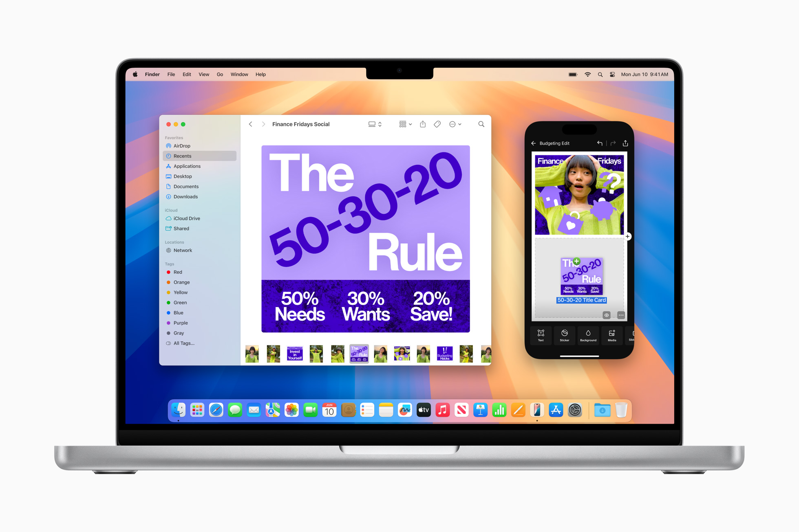Click the Share icon in Mac toolbar
Screen dimensions: 799x532
423,125
